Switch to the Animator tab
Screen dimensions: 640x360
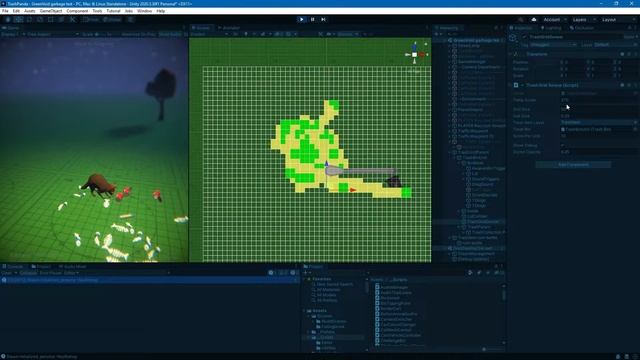(x=229, y=28)
